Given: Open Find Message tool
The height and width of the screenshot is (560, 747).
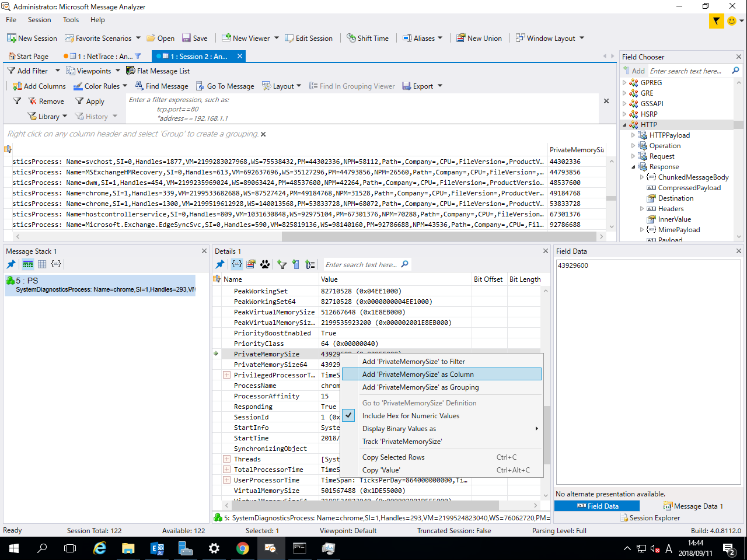Looking at the screenshot, I should coord(162,86).
